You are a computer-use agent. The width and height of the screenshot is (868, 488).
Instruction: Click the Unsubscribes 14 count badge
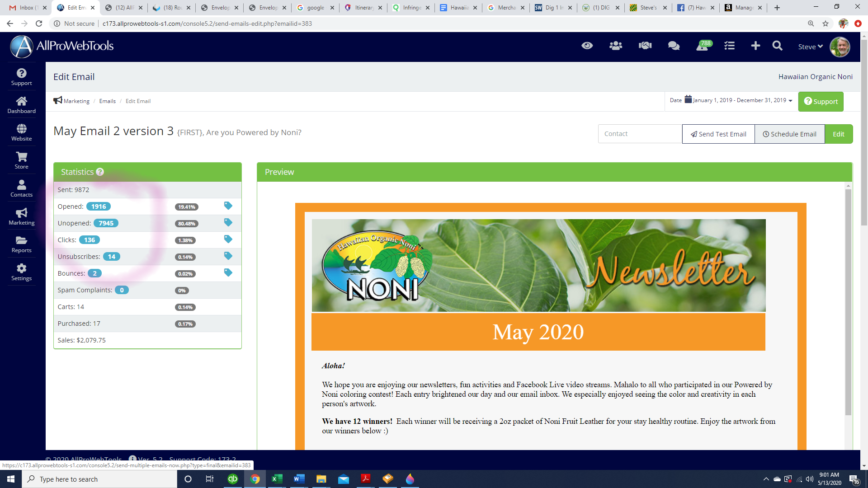111,257
